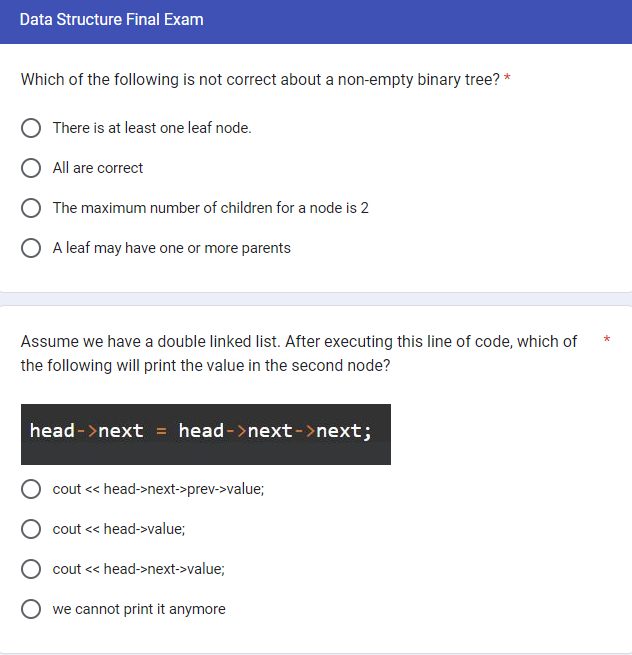This screenshot has width=632, height=655.
Task: Click the red asterisk after the binary tree question
Action: coord(508,80)
